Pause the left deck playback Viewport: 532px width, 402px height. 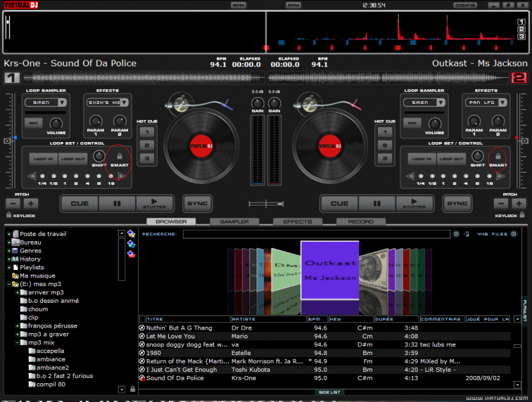(117, 203)
